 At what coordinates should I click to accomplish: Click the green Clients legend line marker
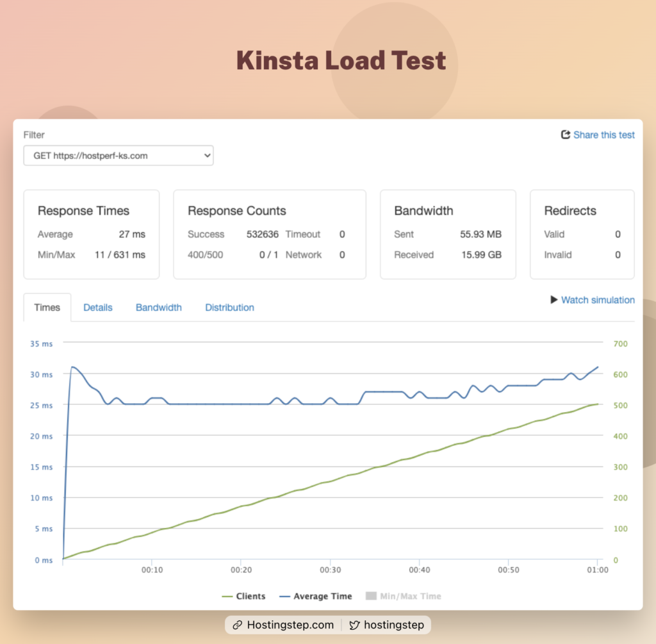pos(227,597)
